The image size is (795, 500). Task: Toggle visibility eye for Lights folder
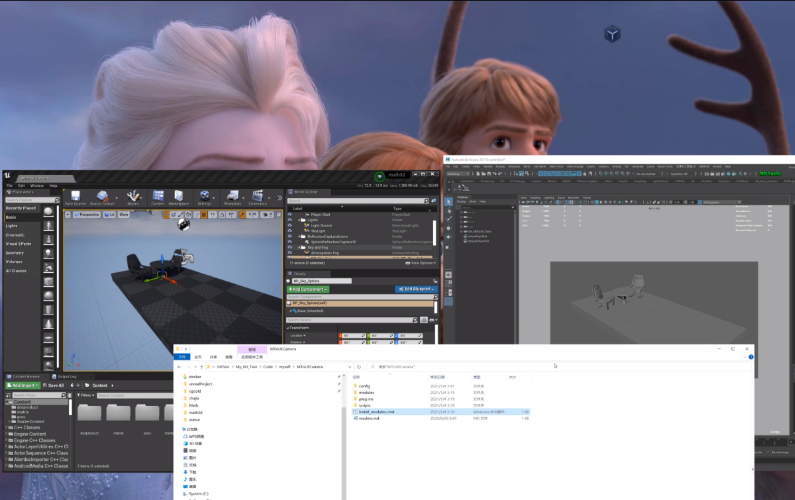tap(290, 220)
